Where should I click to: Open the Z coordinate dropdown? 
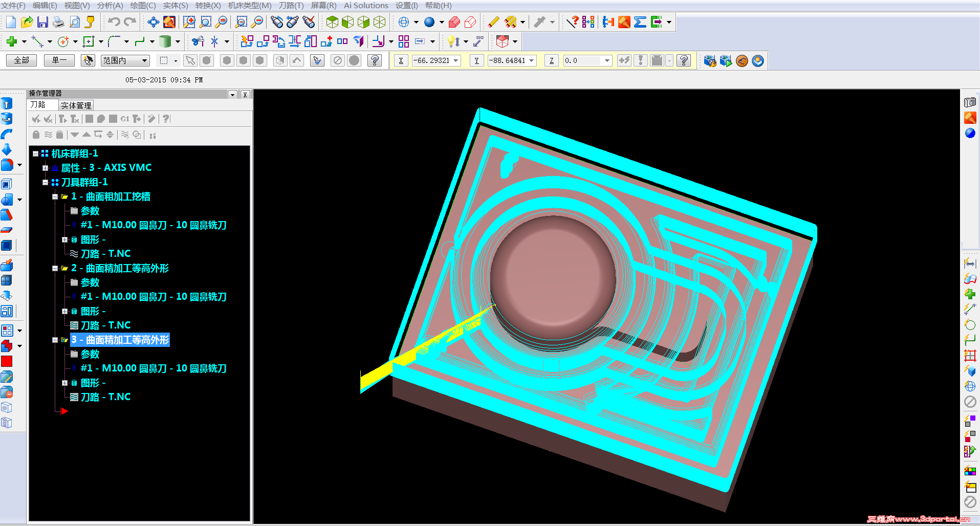coord(607,60)
